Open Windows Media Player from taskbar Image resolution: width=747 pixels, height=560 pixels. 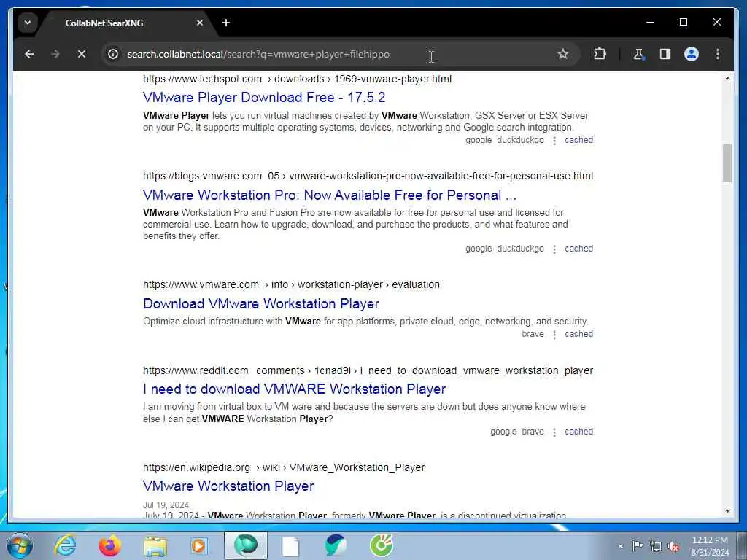(200, 545)
